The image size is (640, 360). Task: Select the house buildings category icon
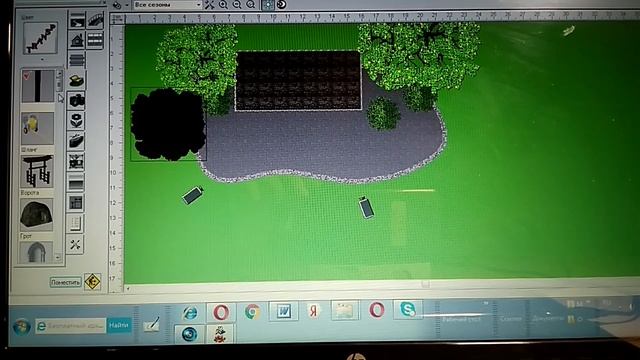coord(77,40)
